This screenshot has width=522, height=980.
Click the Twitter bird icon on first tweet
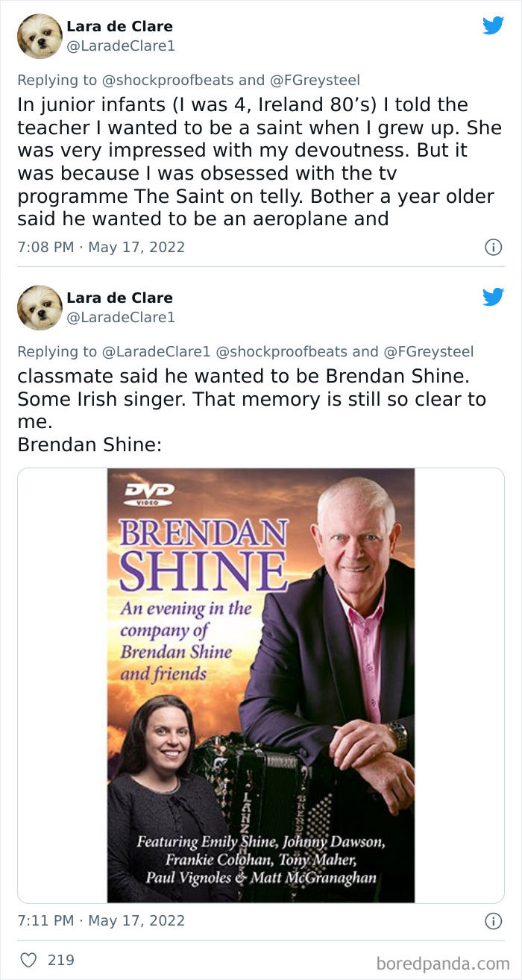coord(493,25)
